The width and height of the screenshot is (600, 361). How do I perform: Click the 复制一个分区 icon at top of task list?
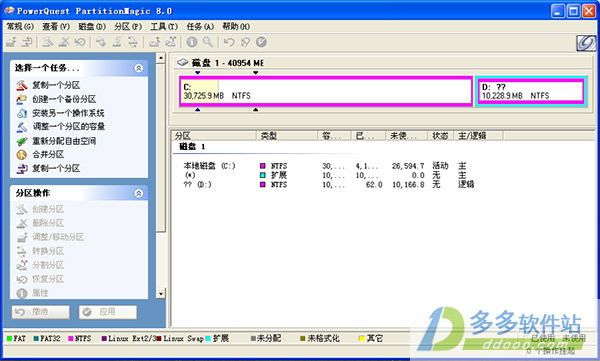coord(22,85)
